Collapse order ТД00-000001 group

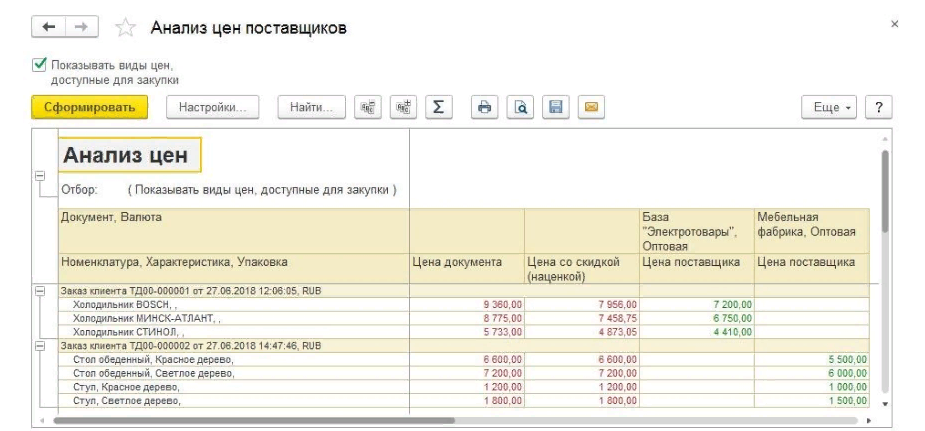40,290
